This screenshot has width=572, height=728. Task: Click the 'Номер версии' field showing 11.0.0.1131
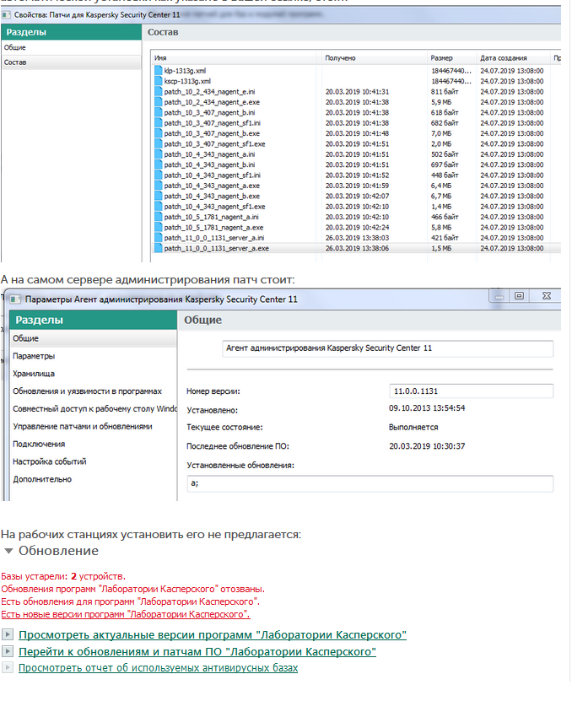tap(471, 391)
